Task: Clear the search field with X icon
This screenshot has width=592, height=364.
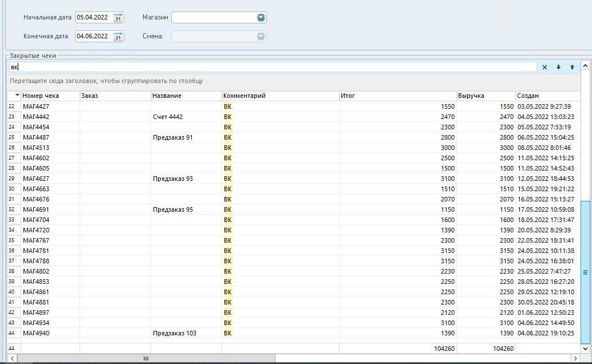Action: coord(544,67)
